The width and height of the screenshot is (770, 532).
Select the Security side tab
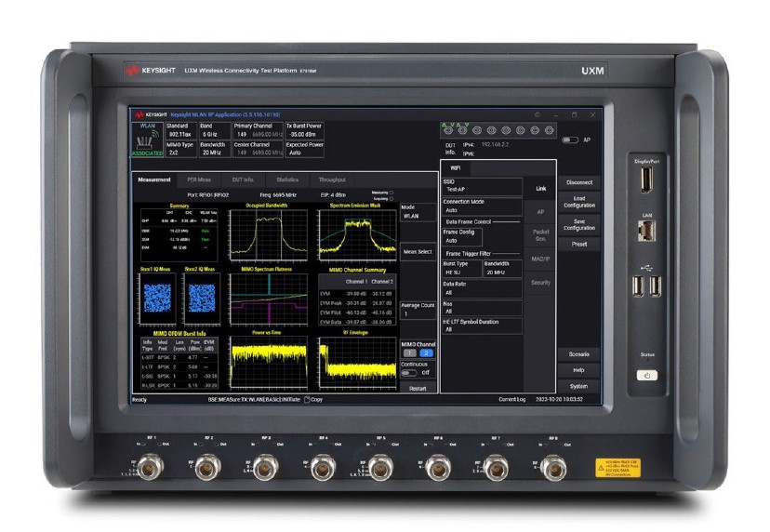(540, 283)
